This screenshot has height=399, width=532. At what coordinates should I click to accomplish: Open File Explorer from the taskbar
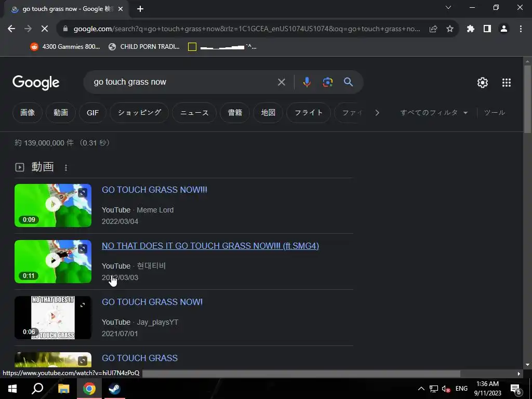pyautogui.click(x=63, y=389)
